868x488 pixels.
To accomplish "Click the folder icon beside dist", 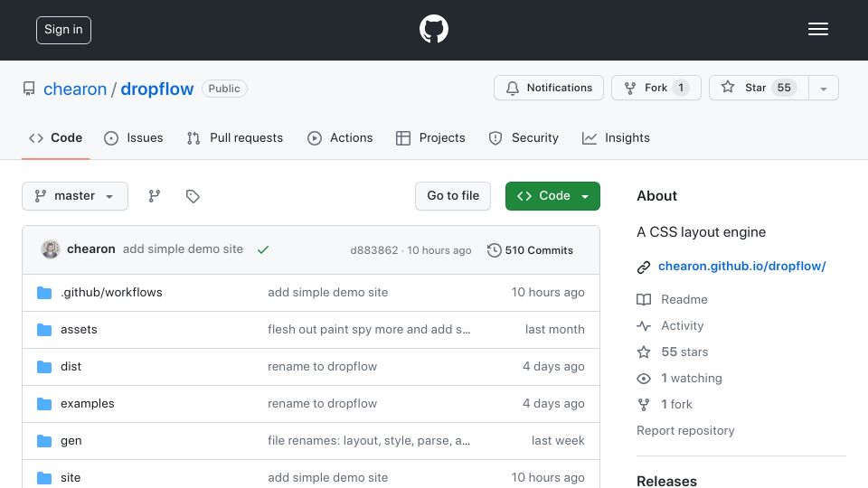I will (x=44, y=367).
